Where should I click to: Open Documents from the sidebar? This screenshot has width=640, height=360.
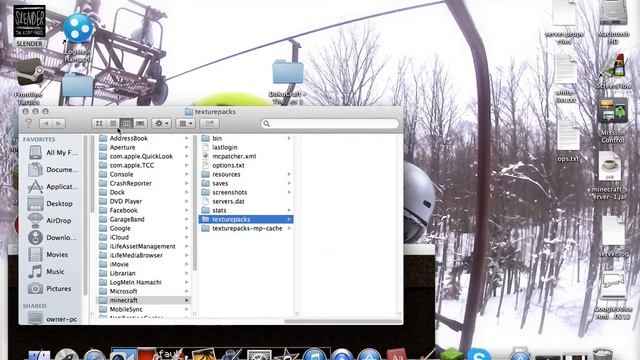coord(53,169)
